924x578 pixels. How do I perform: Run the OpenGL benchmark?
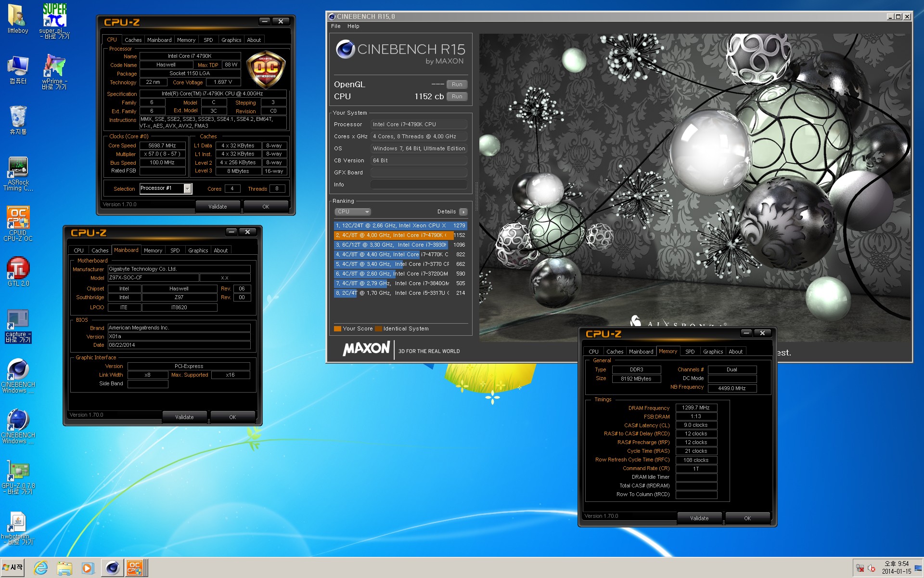pos(457,84)
